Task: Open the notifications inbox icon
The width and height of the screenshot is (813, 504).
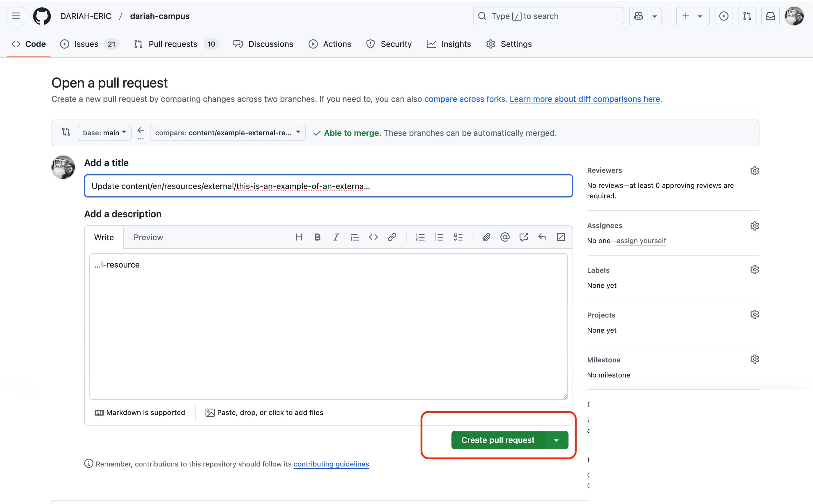Action: pos(770,16)
